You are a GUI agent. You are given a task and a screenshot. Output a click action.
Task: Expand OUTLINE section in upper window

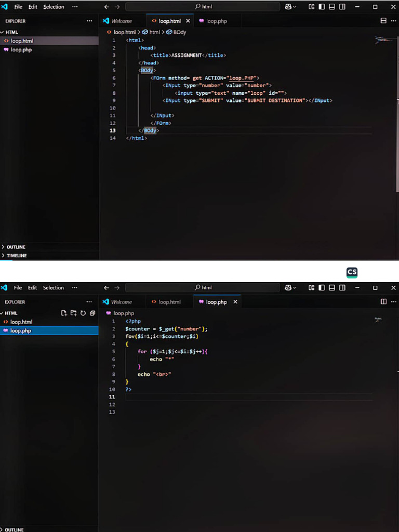tap(16, 247)
